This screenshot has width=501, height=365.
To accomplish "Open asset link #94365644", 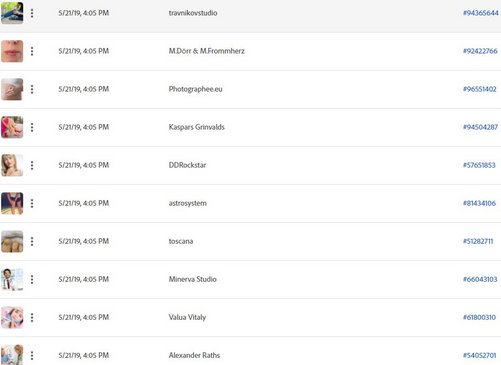I will point(480,13).
